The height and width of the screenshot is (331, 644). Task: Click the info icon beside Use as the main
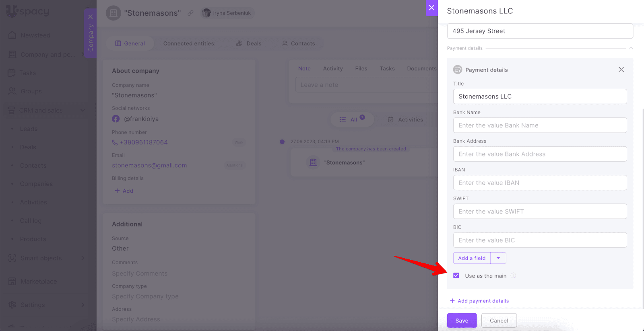tap(513, 275)
